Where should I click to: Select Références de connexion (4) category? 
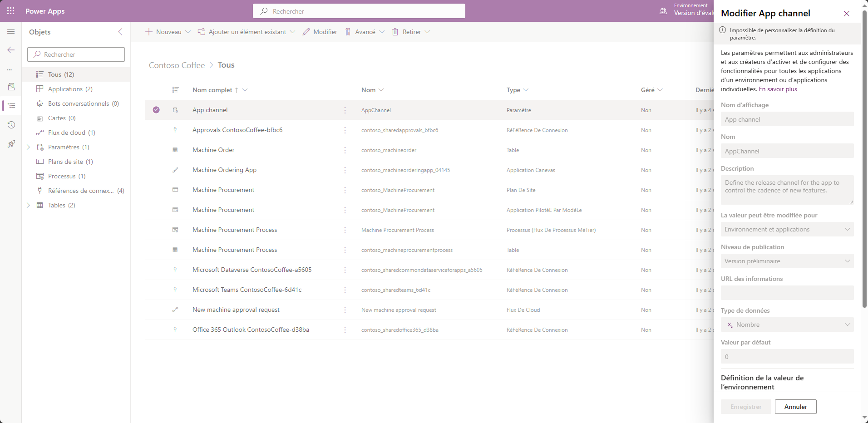tap(76, 191)
